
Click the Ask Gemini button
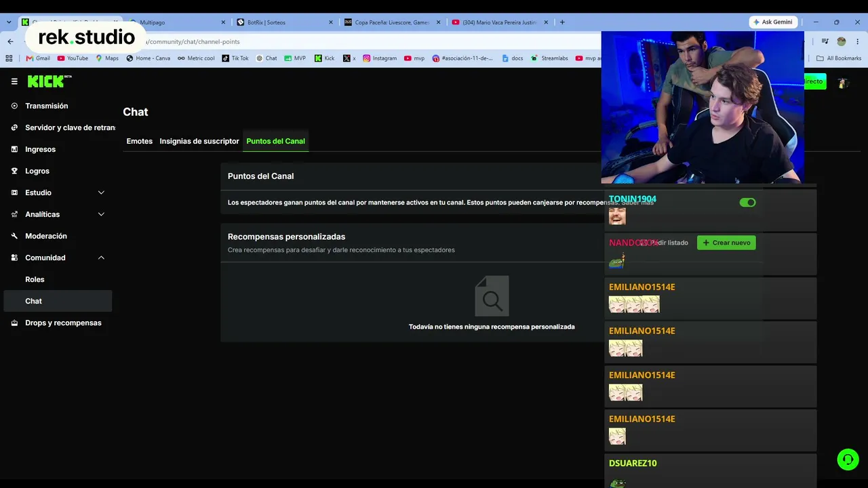coord(772,22)
